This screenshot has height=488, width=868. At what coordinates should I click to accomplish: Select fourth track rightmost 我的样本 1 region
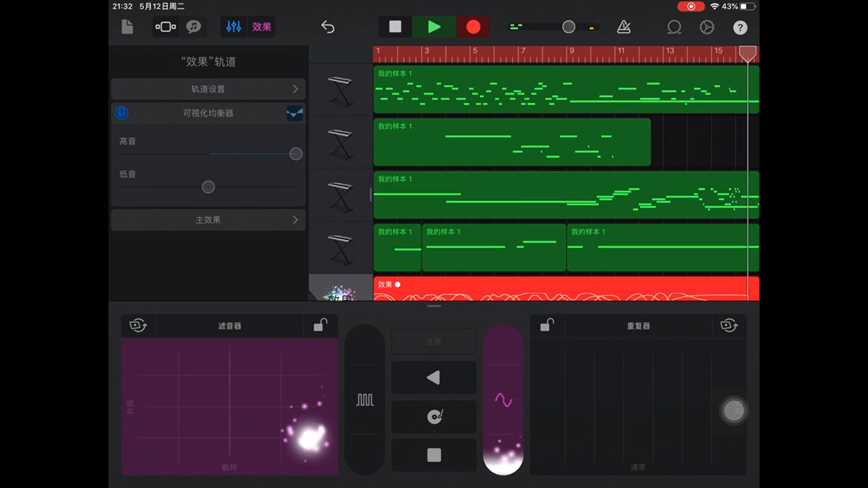point(663,248)
